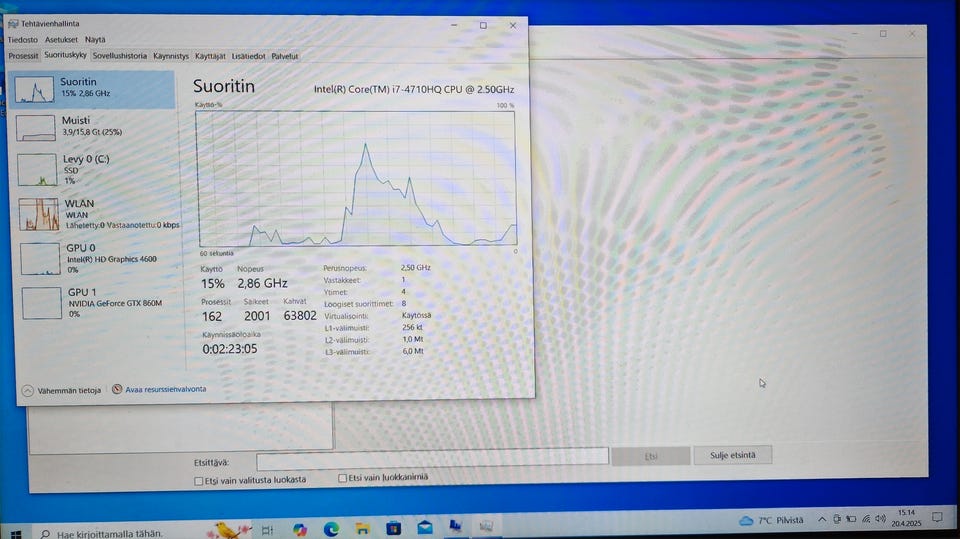Click the process count 162
Viewport: 960px width, 539px height.
(212, 317)
